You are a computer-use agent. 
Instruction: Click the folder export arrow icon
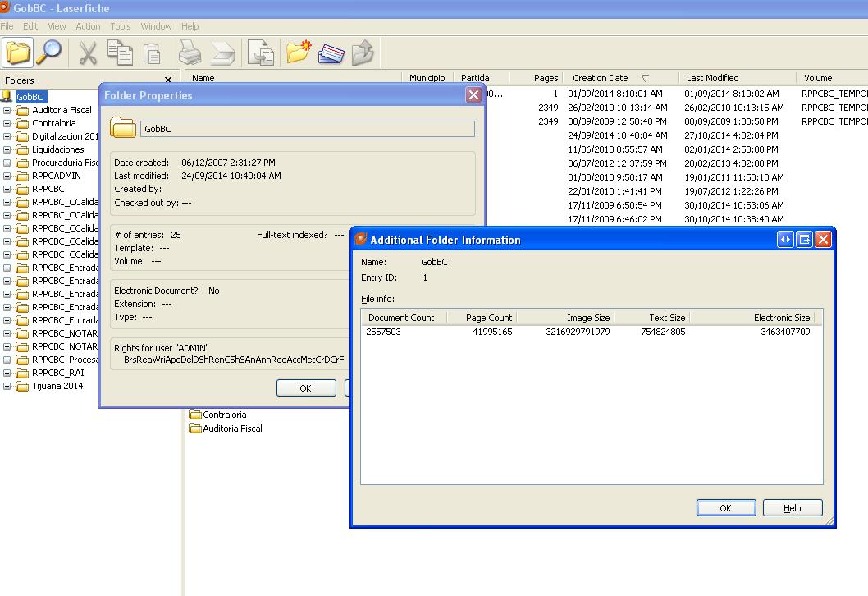(x=362, y=53)
